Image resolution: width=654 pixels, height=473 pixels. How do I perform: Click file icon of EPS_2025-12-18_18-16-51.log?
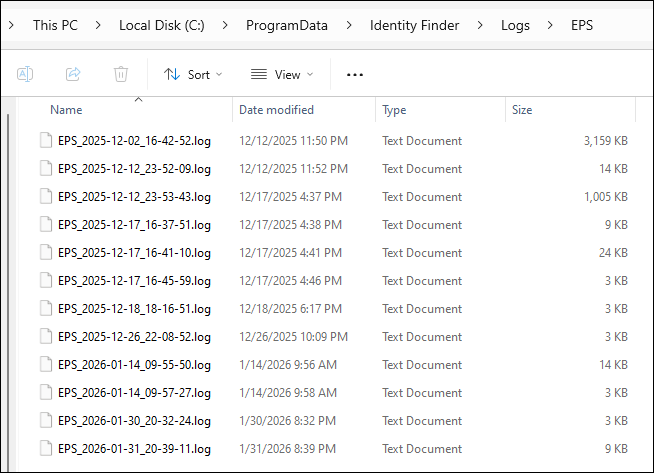pyautogui.click(x=46, y=308)
